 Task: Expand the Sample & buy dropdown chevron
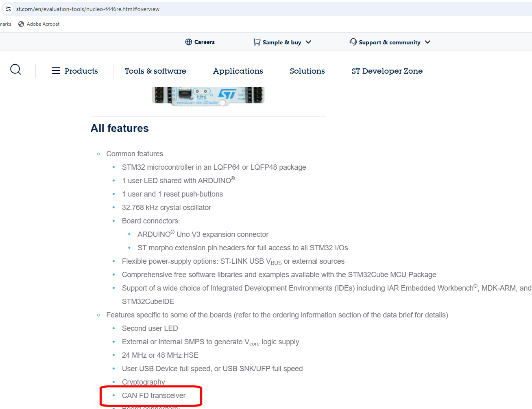coord(308,42)
